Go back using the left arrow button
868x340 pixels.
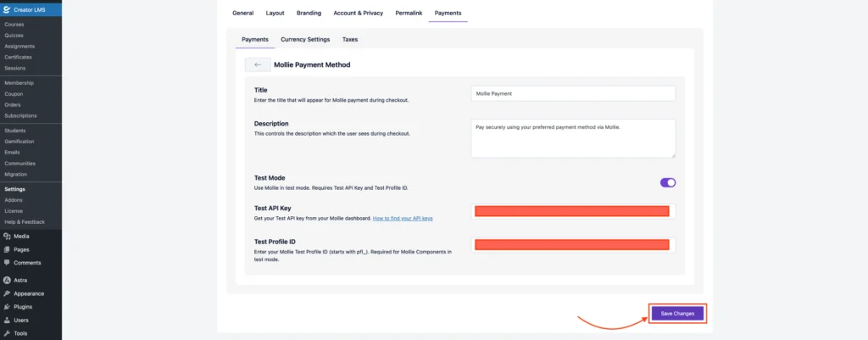[258, 64]
